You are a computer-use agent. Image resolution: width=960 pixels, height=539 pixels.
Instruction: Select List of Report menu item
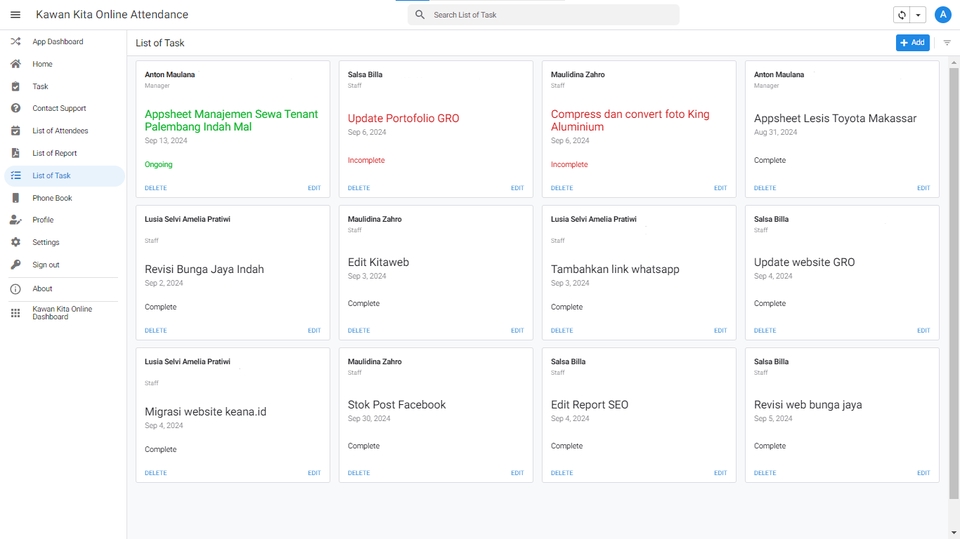54,153
